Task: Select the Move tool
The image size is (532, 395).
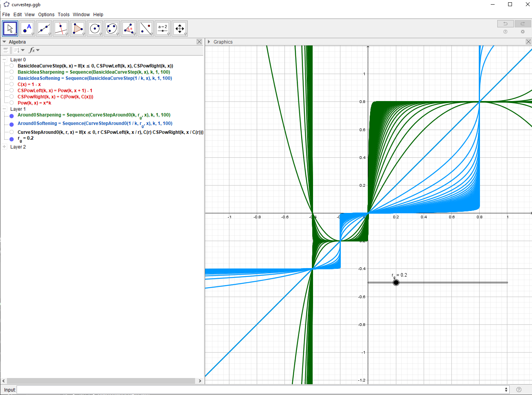Action: click(10, 29)
